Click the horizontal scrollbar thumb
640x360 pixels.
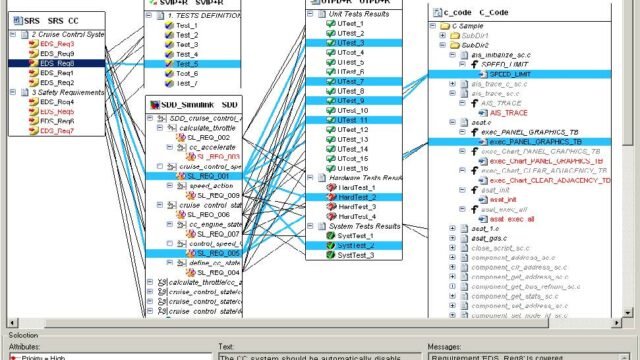(297, 323)
